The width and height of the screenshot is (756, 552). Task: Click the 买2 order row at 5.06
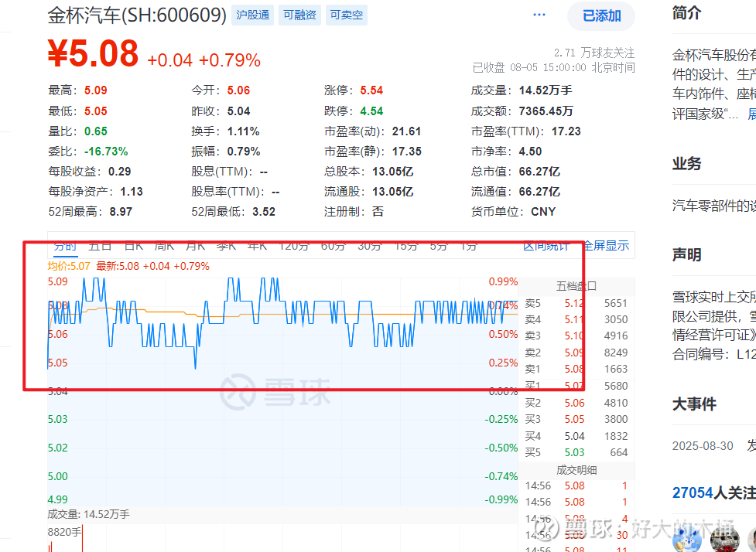tap(576, 403)
